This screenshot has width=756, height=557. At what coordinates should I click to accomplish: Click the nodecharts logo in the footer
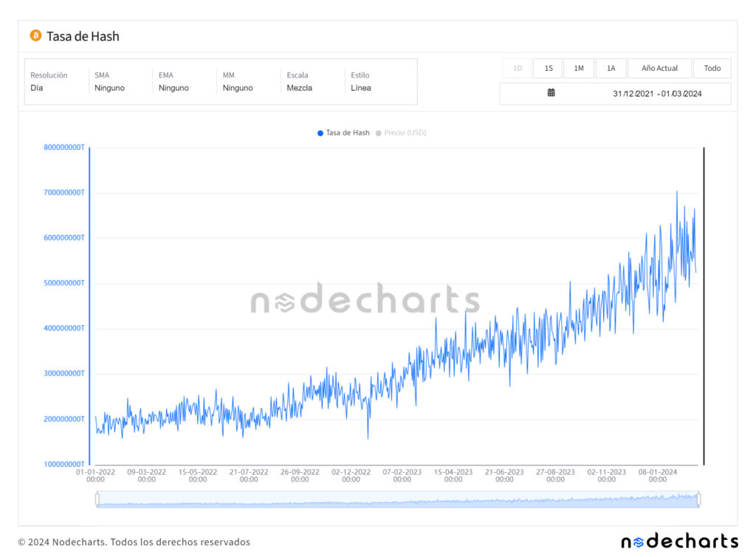tap(680, 541)
